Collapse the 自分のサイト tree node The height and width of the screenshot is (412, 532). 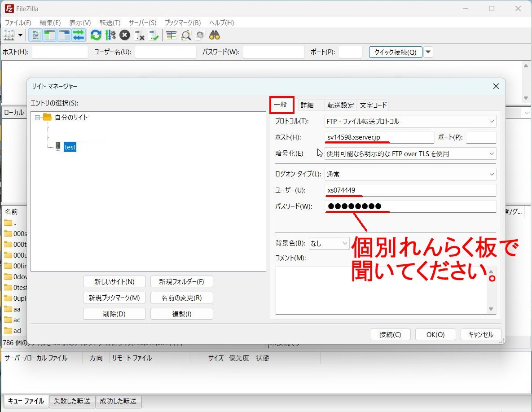point(37,118)
